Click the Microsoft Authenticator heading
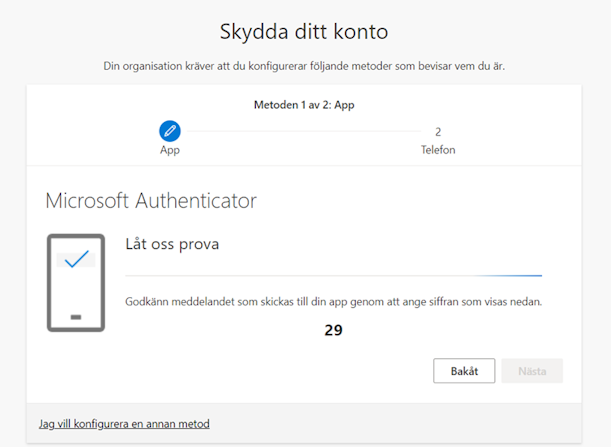This screenshot has width=611, height=447. coord(151,201)
